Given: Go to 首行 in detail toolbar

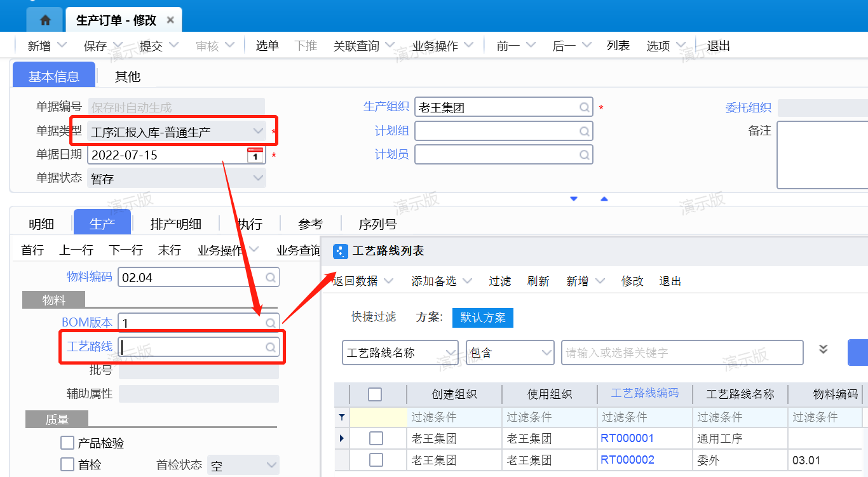Looking at the screenshot, I should coord(32,250).
